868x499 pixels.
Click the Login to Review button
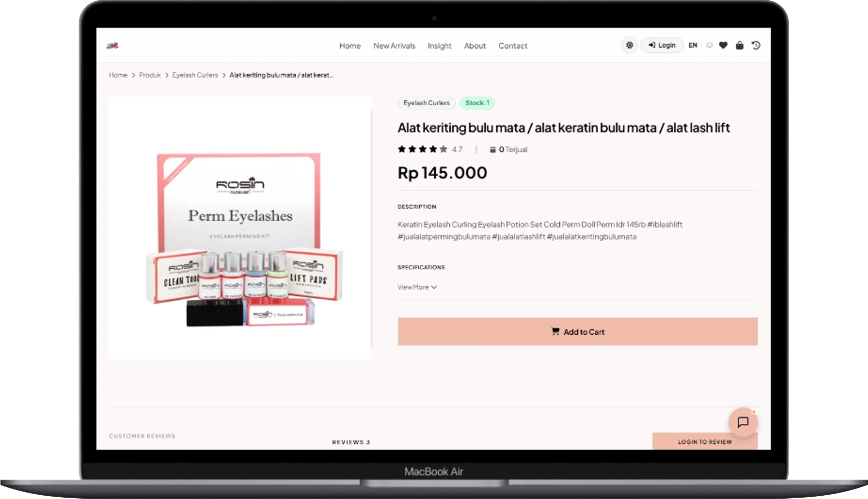click(x=705, y=441)
